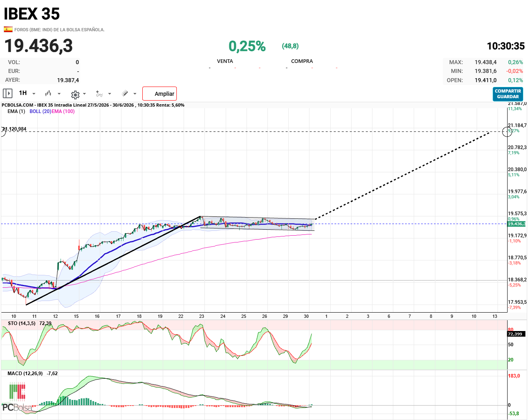Click the COMPARTIR GUARDAR button
Viewport: 528px width, 420px height.
coord(508,94)
